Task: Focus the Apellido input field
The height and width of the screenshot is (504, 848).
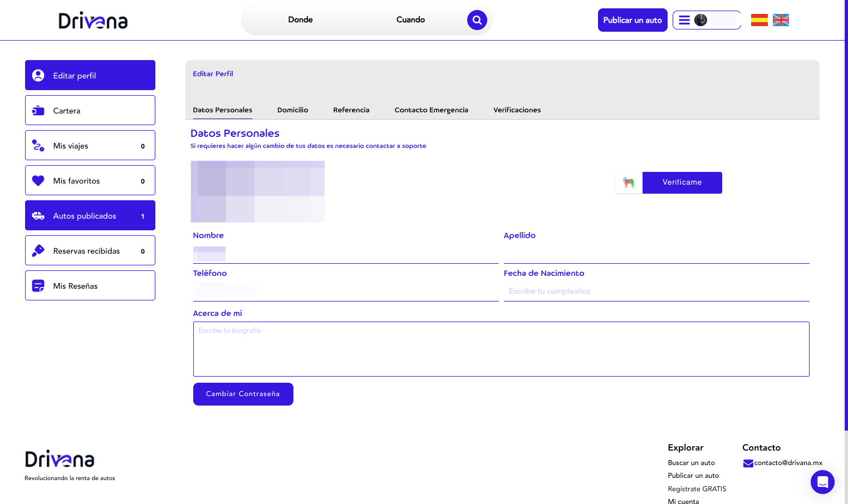Action: (656, 254)
